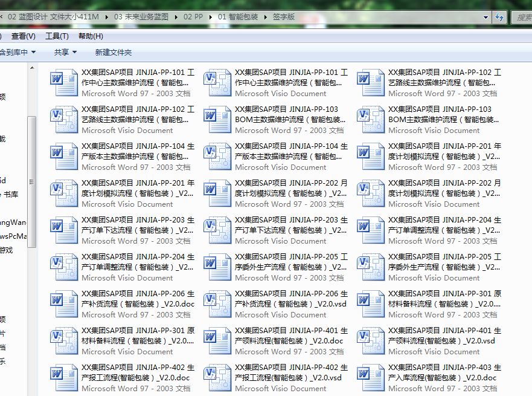
Task: Click the 新建文件夹 button
Action: coord(113,53)
